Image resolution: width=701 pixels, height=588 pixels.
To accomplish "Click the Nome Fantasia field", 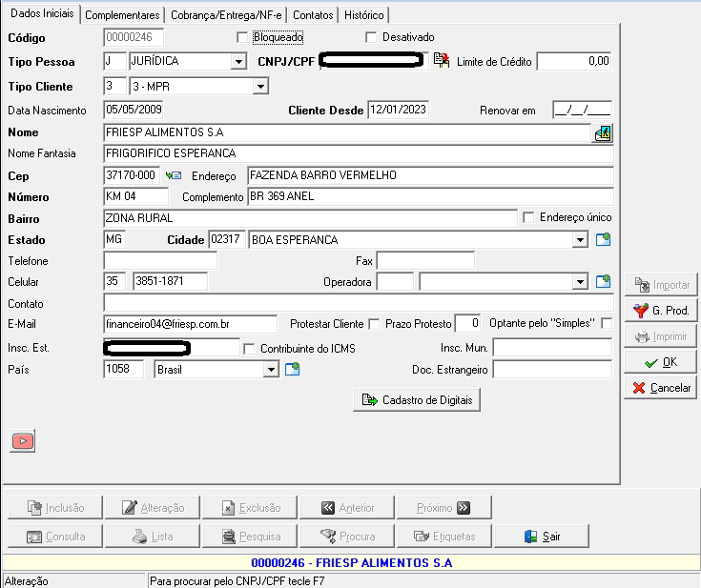I will click(358, 153).
